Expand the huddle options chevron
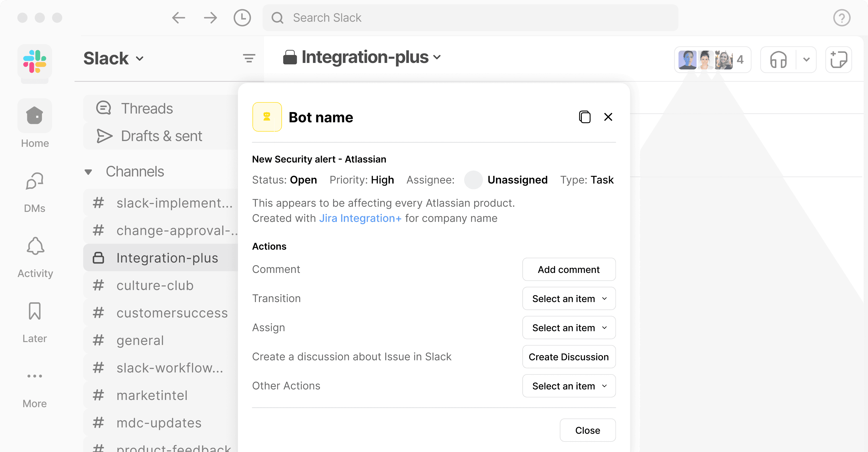868x452 pixels. coord(806,60)
